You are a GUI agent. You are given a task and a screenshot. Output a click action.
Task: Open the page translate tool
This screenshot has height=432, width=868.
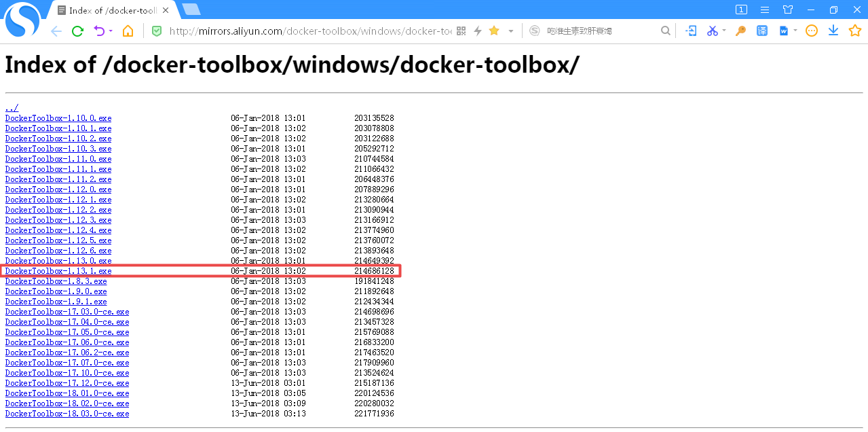[x=762, y=31]
